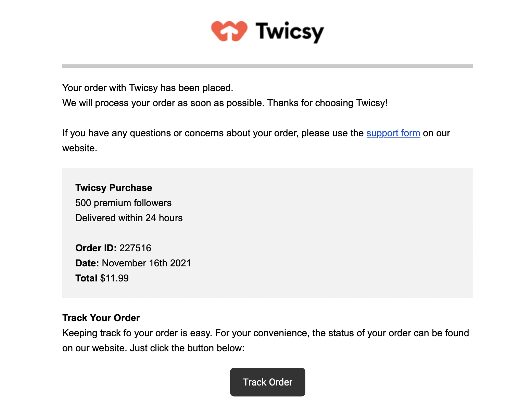
Task: Select the Track Your Order heading
Action: pyautogui.click(x=101, y=318)
